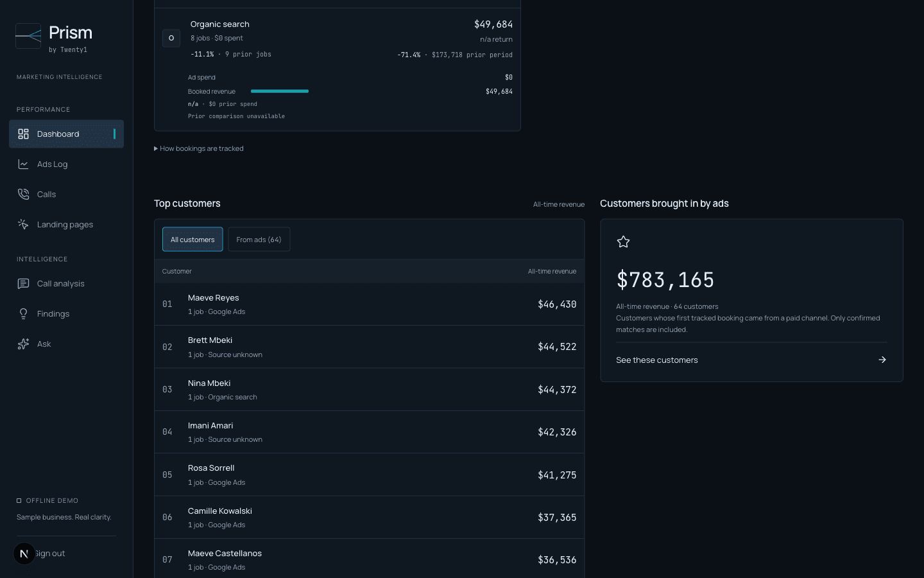Click the $49,684 Organic search revenue
The image size is (924, 578).
tap(493, 24)
